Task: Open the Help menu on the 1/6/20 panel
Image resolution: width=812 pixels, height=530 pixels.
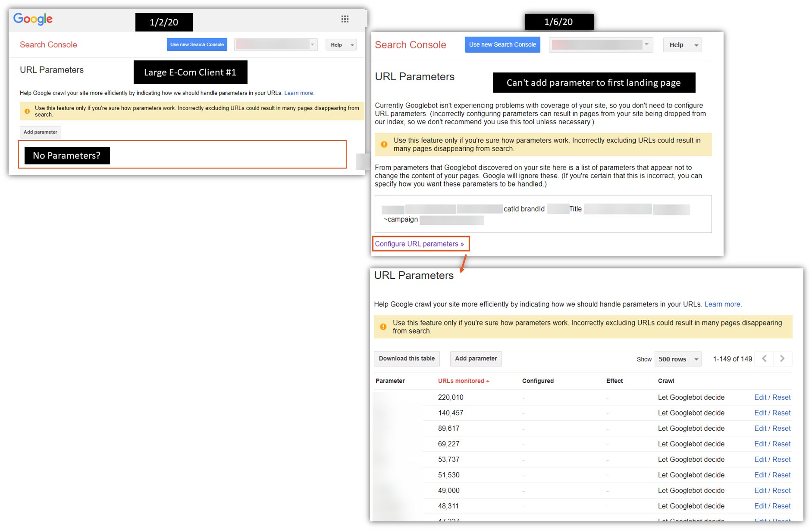Action: (x=682, y=44)
